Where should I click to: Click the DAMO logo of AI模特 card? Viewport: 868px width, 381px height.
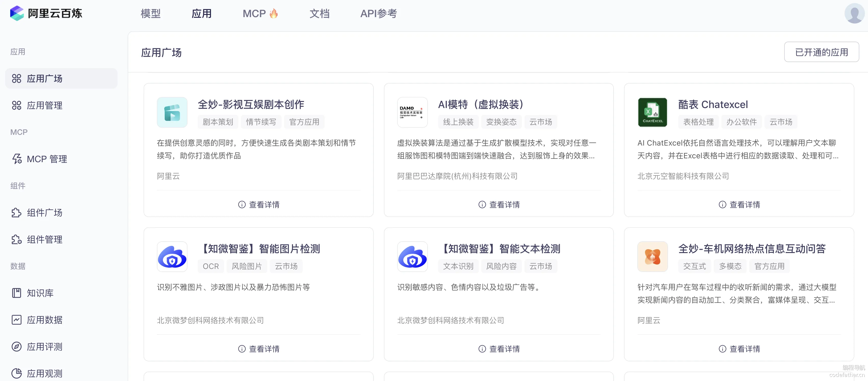click(413, 113)
